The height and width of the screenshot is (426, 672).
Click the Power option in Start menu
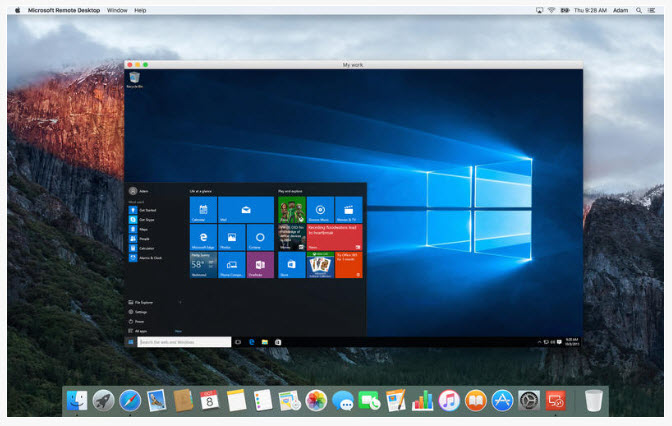tap(140, 321)
